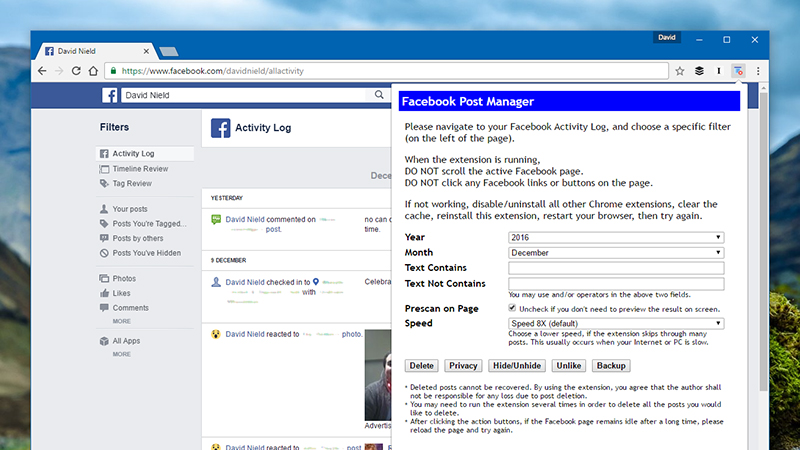Click the Hide/Unhide button

point(517,366)
